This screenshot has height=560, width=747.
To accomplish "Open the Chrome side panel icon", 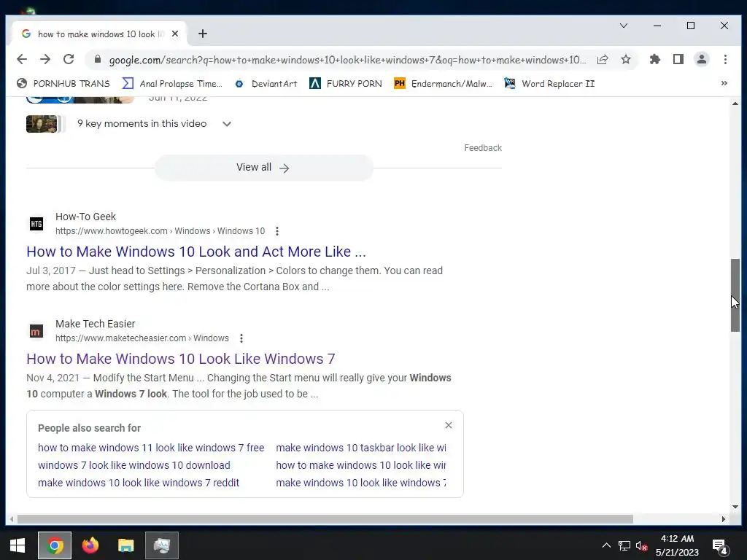I will pos(678,59).
